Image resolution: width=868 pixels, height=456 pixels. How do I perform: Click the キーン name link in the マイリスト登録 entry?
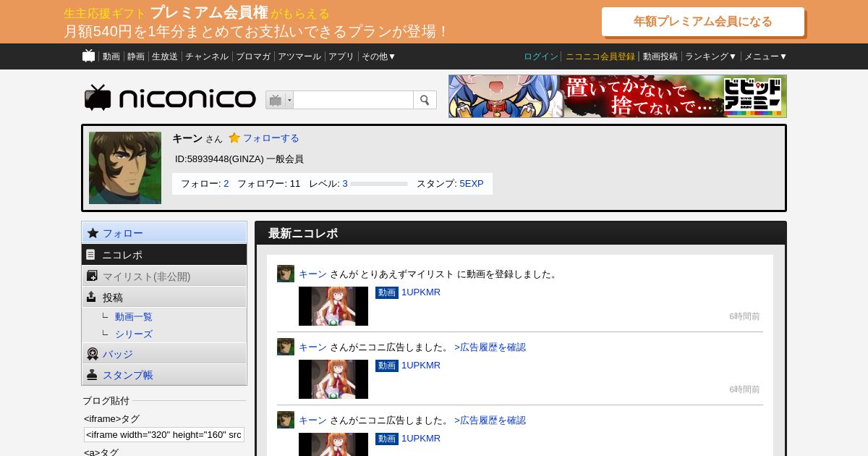point(312,274)
